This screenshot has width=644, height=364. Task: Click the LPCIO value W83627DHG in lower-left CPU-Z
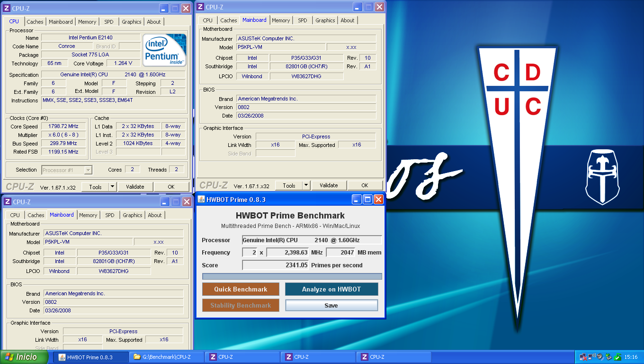114,271
